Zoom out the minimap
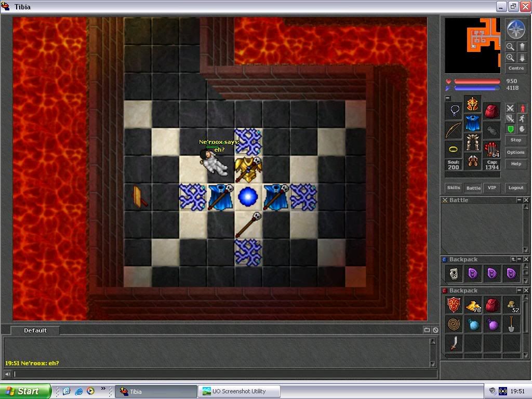The width and height of the screenshot is (532, 399). (x=510, y=47)
